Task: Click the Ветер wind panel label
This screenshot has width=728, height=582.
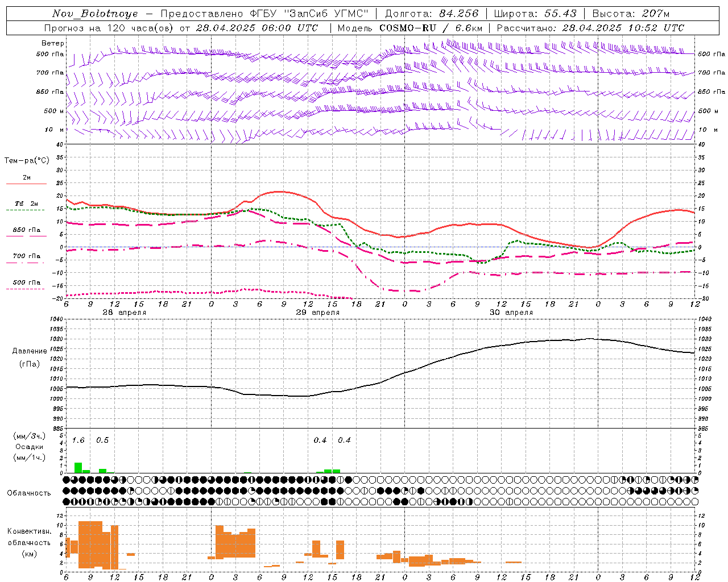Action: [53, 43]
